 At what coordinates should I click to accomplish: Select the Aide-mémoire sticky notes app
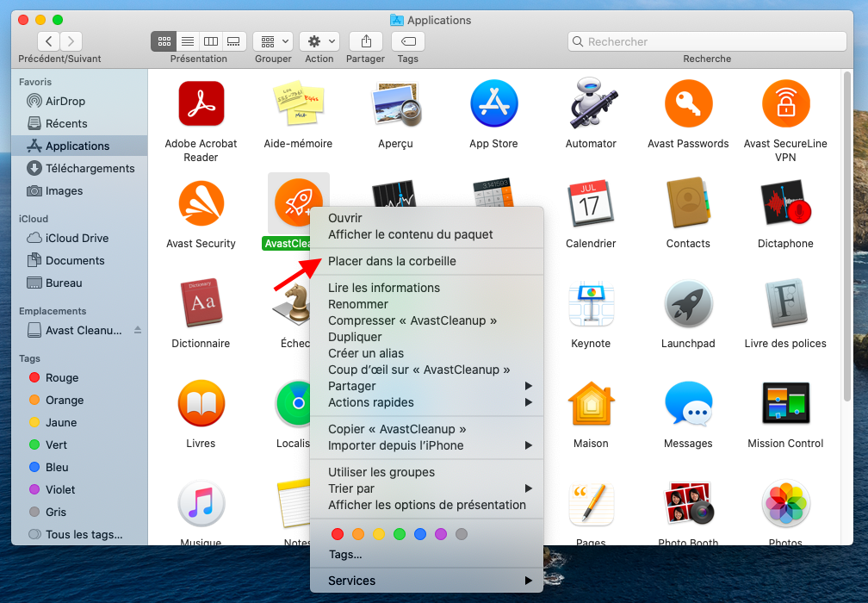pos(298,104)
